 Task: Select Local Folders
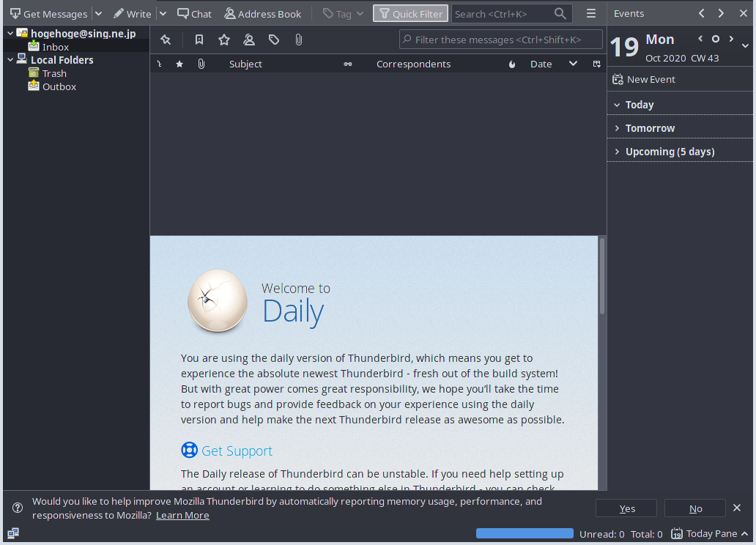(62, 60)
